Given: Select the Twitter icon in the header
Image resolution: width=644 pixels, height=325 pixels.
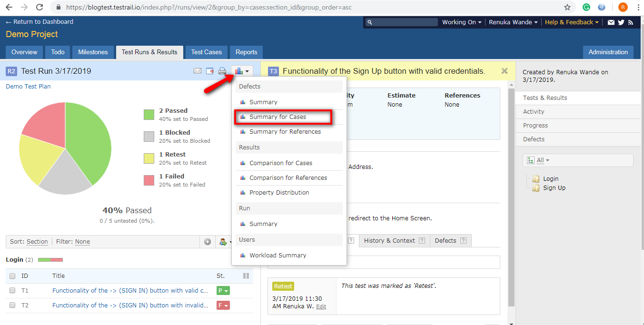Looking at the screenshot, I should pos(622,22).
